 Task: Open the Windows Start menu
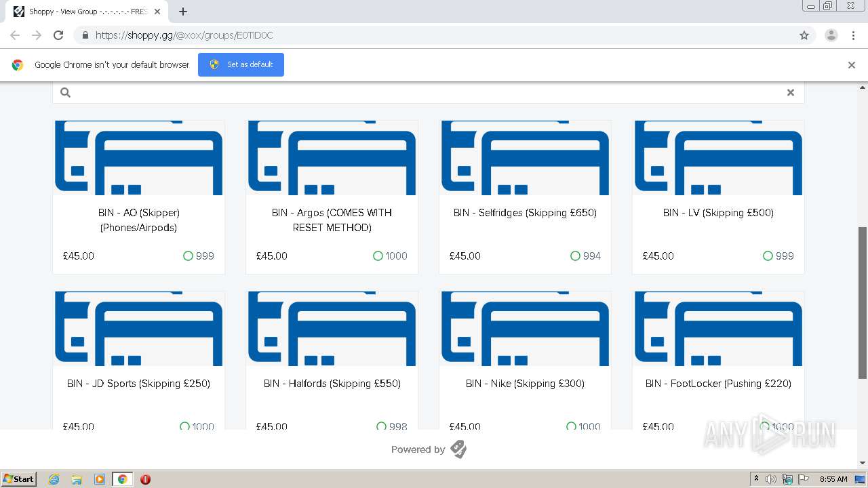[x=19, y=479]
